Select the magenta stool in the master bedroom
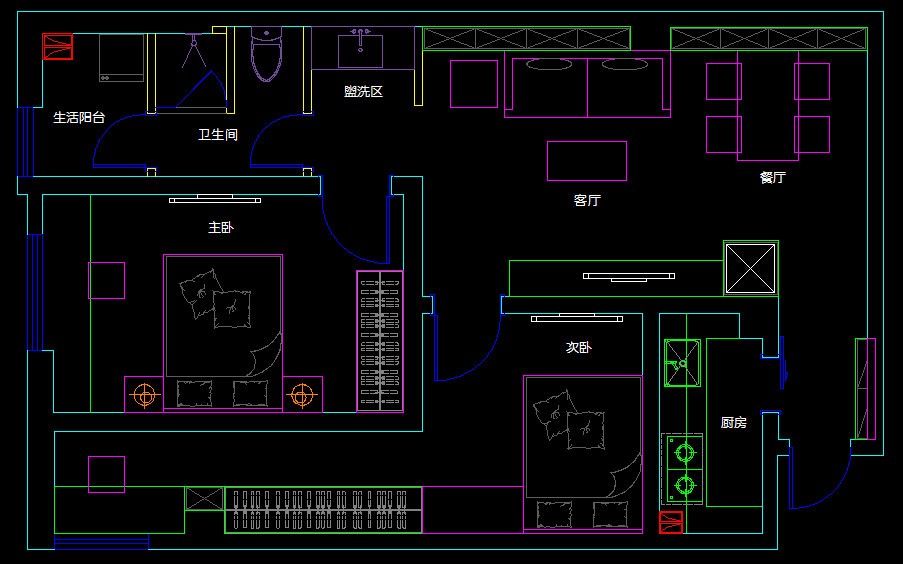 tap(107, 280)
